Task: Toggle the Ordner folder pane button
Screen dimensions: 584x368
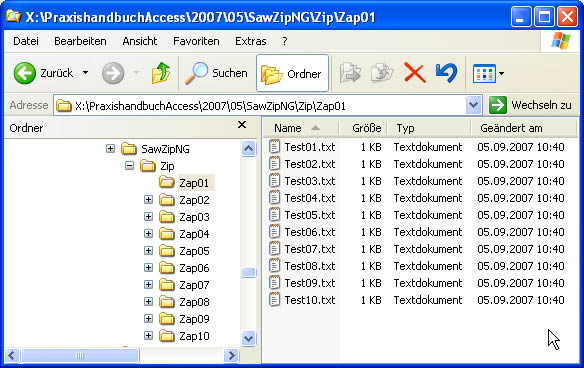Action: coord(292,73)
